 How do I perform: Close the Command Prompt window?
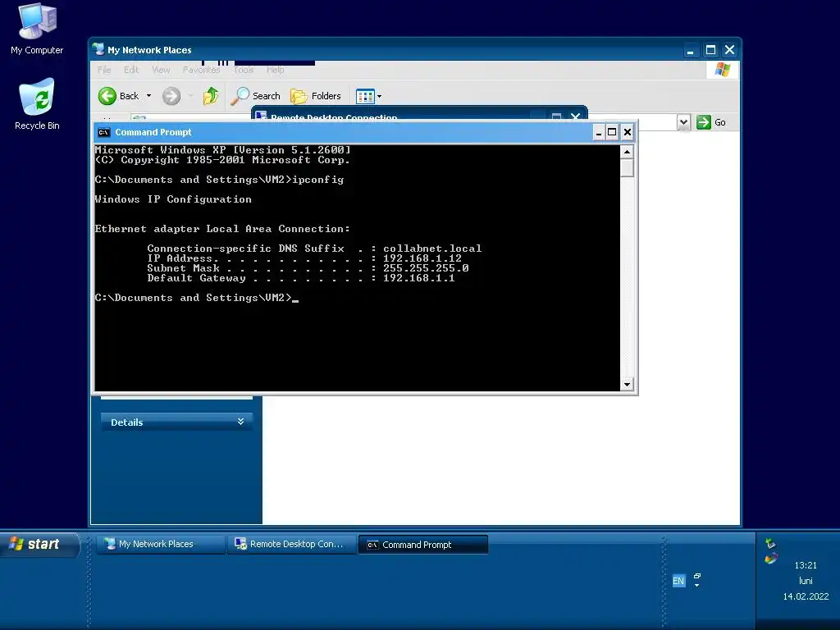[x=628, y=132]
